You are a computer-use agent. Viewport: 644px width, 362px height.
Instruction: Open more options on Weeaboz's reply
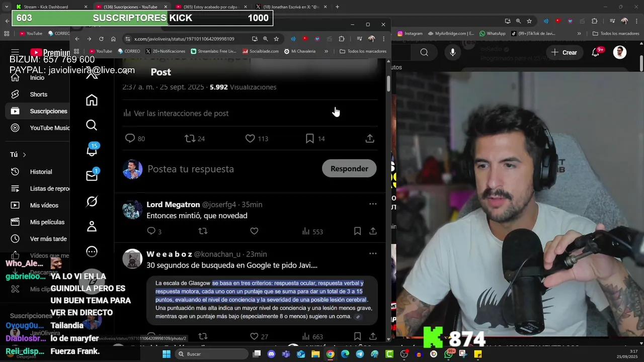373,253
